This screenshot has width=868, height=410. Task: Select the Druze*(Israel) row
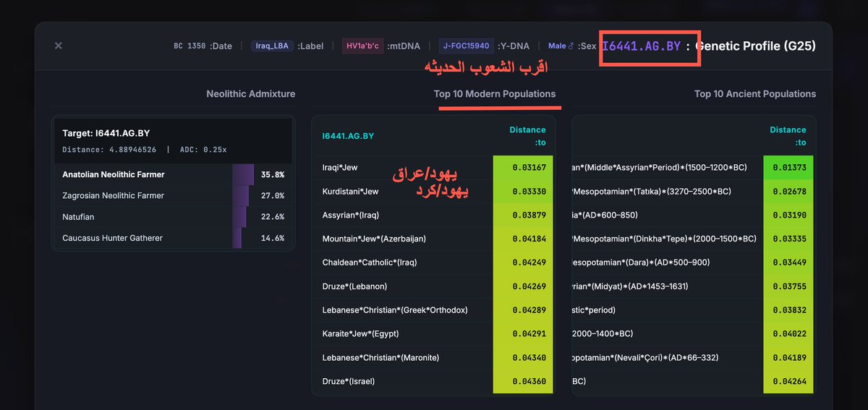(433, 381)
